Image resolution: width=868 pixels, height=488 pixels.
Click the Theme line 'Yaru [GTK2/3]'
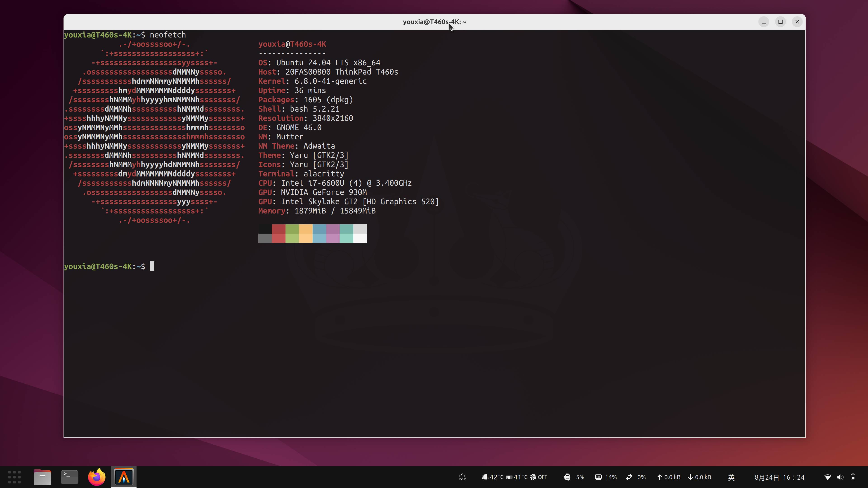(x=319, y=155)
